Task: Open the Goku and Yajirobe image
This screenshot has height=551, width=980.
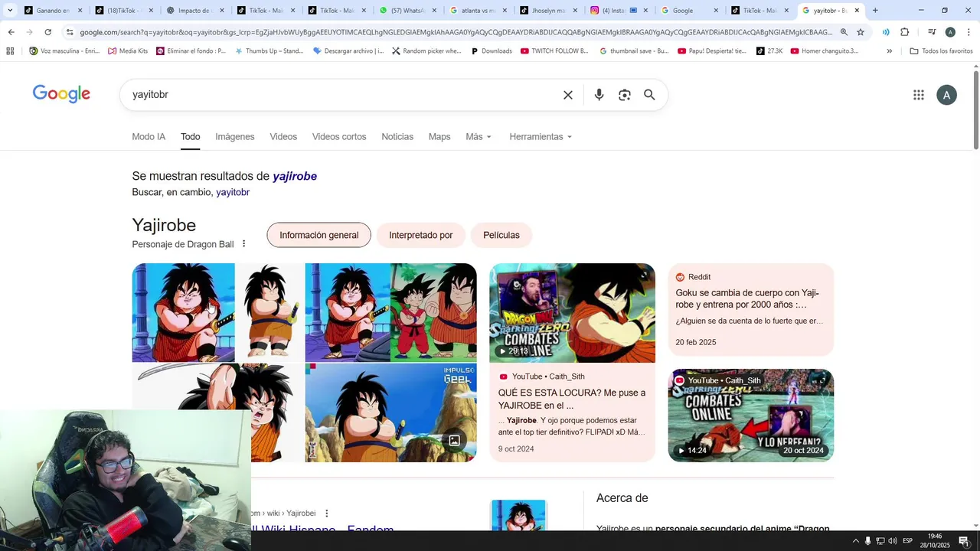Action: click(433, 312)
